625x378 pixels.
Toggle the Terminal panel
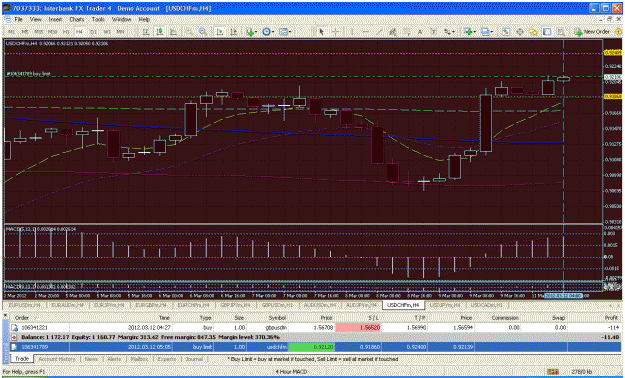pos(547,32)
